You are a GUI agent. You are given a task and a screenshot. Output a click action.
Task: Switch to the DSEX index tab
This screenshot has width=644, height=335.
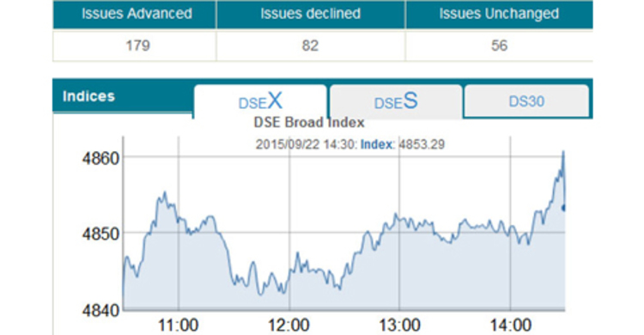point(260,101)
